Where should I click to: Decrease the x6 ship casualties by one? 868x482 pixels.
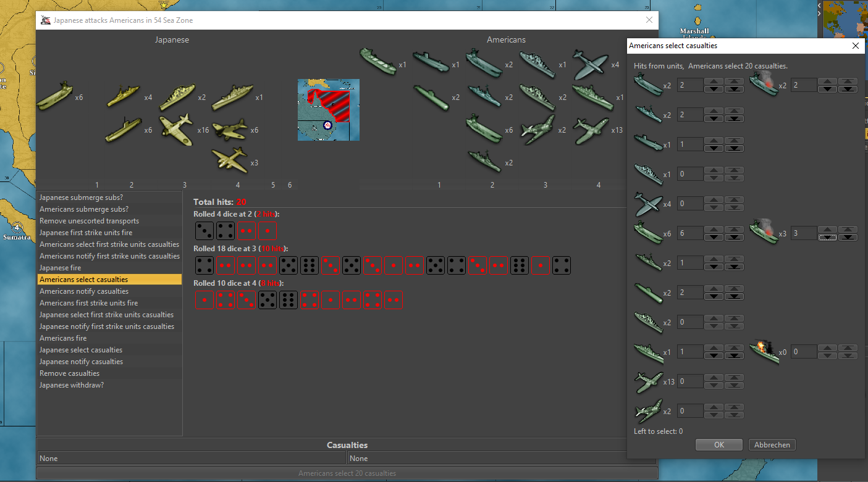click(714, 237)
